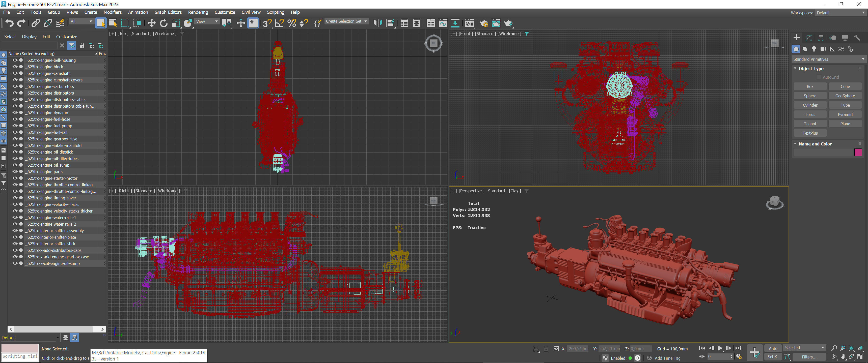
Task: Select the Move transform tool
Action: [151, 23]
